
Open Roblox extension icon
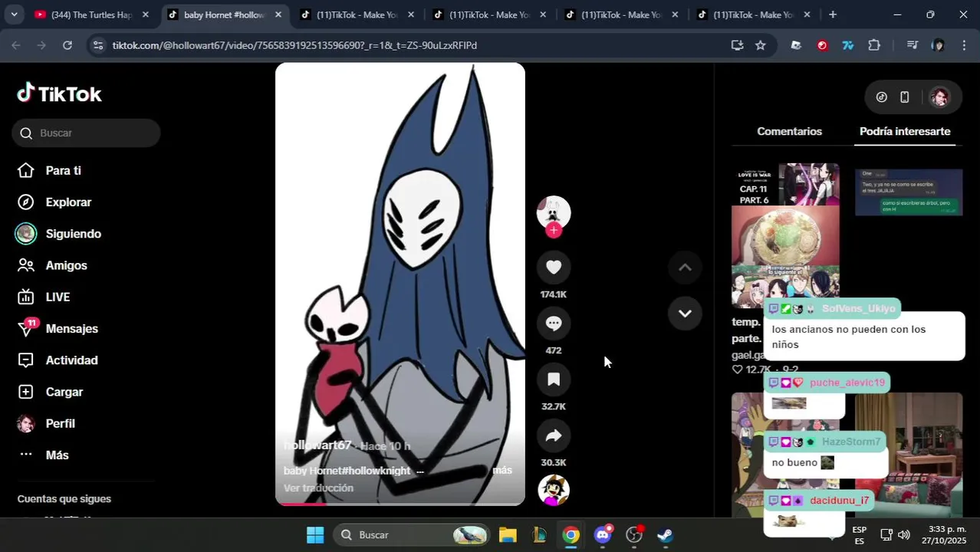(796, 45)
